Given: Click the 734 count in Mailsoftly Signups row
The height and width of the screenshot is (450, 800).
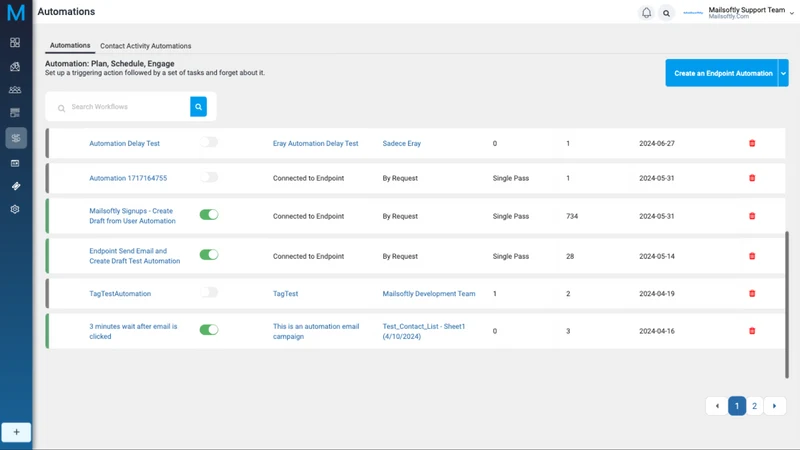Looking at the screenshot, I should 572,216.
